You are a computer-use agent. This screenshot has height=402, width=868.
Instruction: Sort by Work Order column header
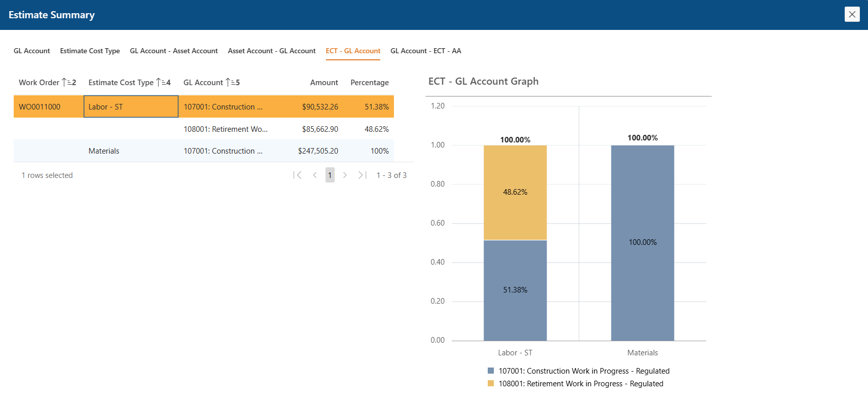(39, 82)
